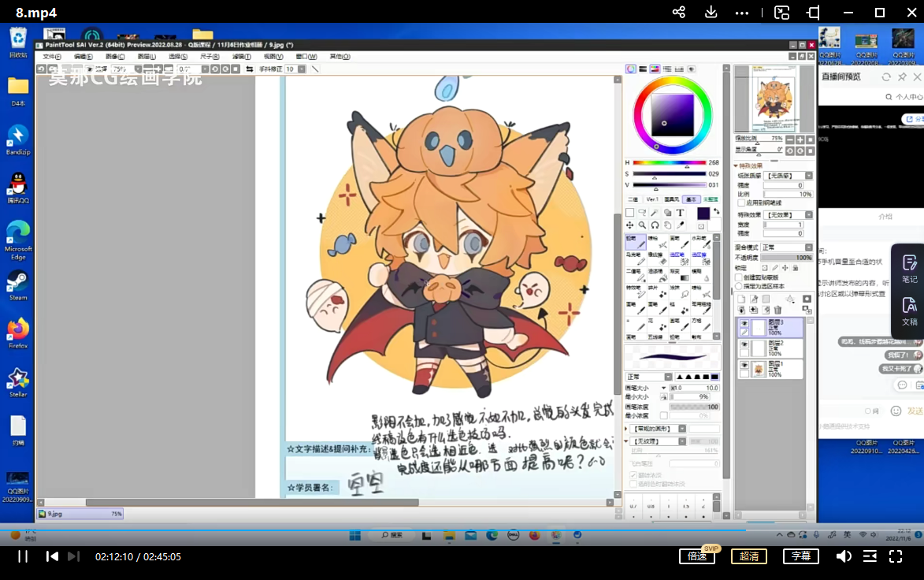The height and width of the screenshot is (580, 924).
Task: Select the Lasso tool
Action: [x=642, y=213]
